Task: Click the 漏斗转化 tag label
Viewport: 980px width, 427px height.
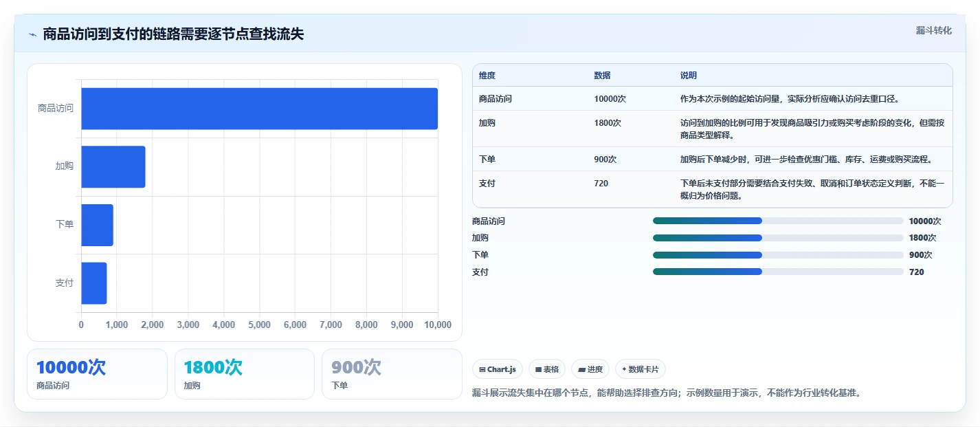Action: tap(933, 31)
